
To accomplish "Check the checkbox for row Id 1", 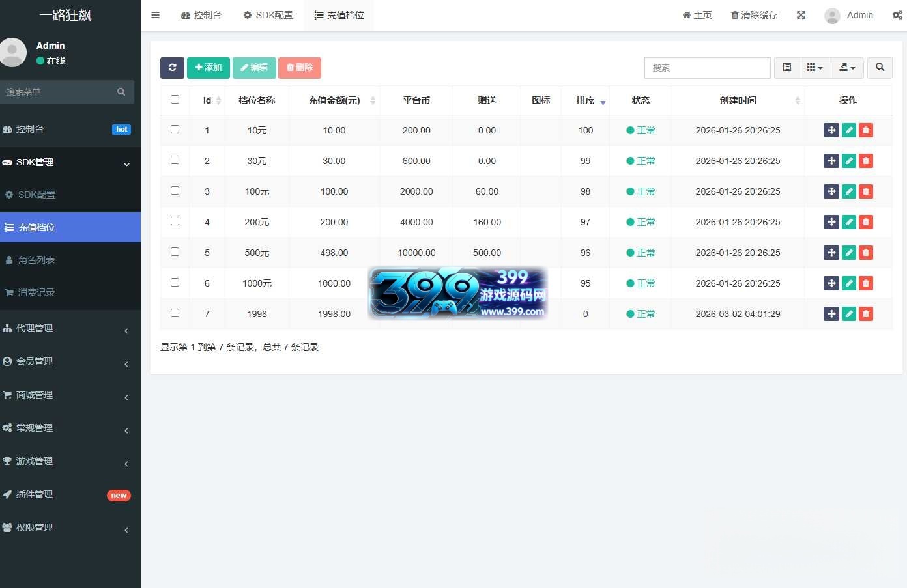I will click(175, 130).
